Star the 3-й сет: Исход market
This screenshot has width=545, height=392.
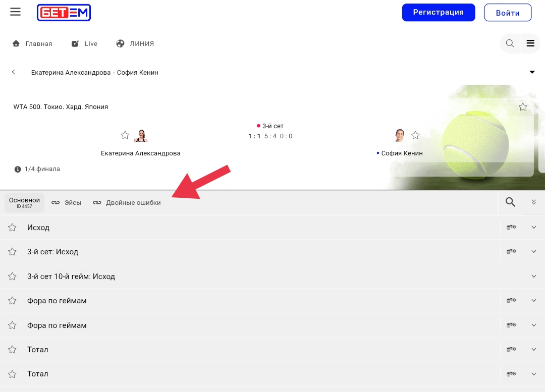coord(13,252)
